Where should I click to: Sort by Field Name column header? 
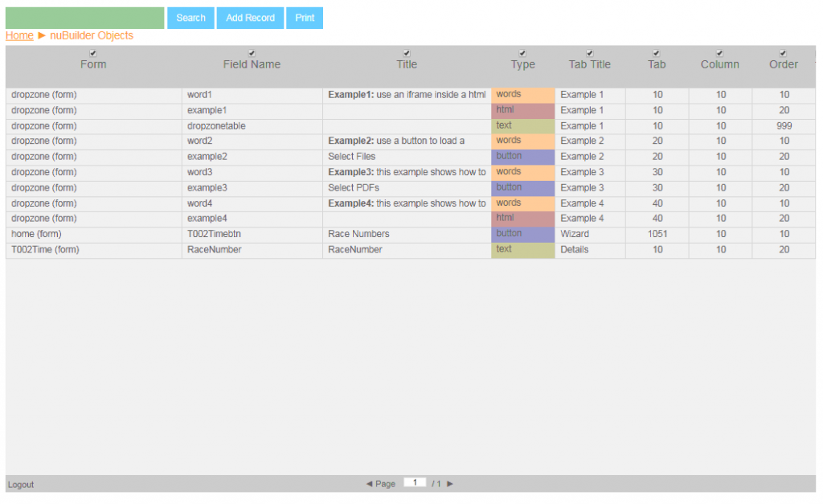(252, 64)
